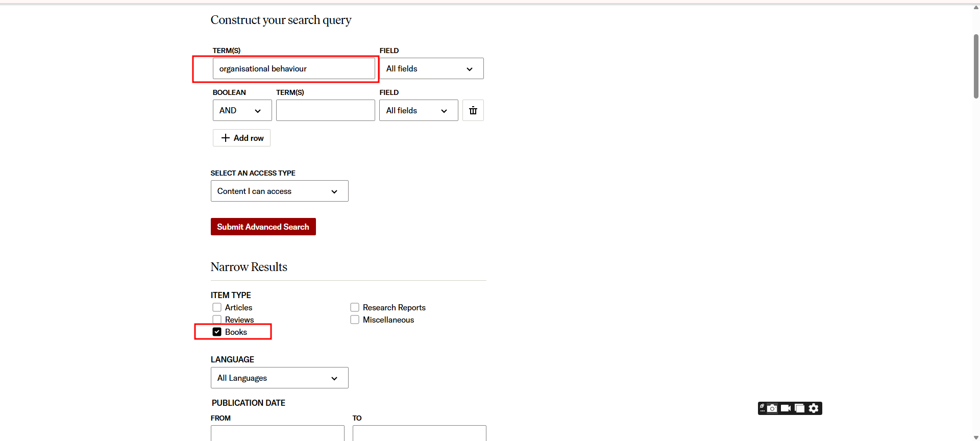
Task: Click the leftmost icon in capture toolbar
Action: click(762, 408)
